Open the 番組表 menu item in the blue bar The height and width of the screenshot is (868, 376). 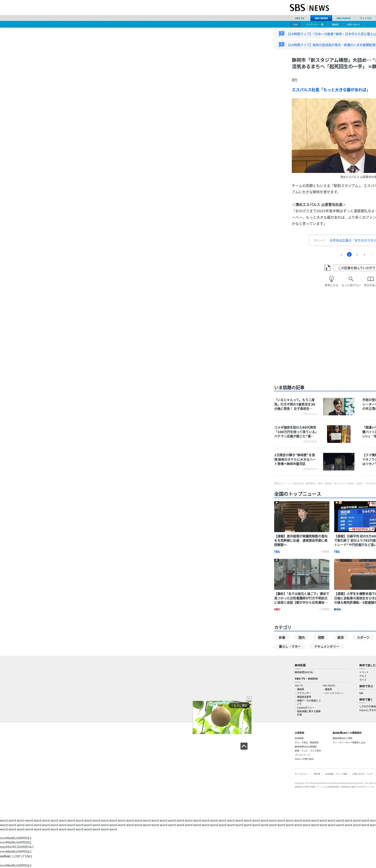[335, 25]
